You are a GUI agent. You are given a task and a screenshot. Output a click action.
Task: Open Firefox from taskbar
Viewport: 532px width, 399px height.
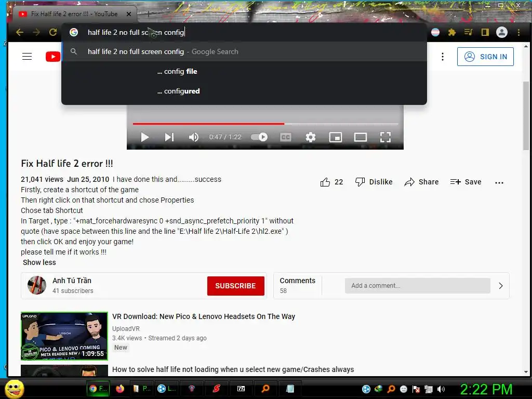click(120, 389)
